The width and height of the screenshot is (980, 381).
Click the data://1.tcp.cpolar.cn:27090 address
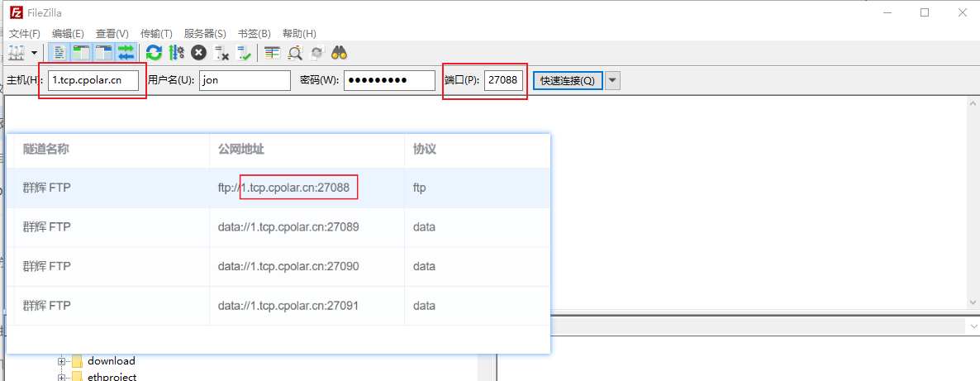288,266
